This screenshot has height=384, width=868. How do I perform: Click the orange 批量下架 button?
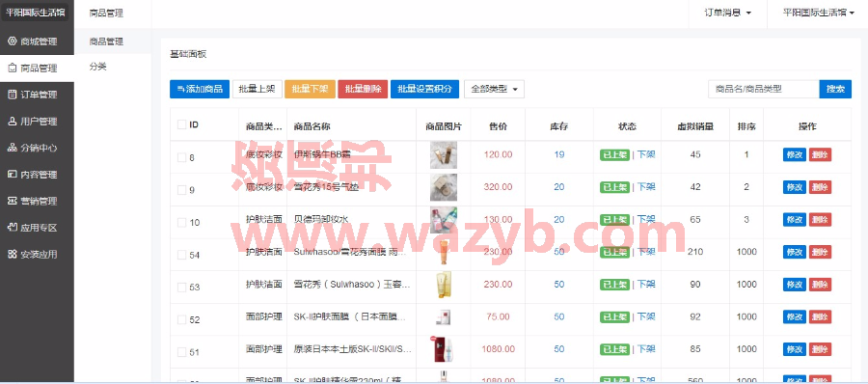coord(310,89)
